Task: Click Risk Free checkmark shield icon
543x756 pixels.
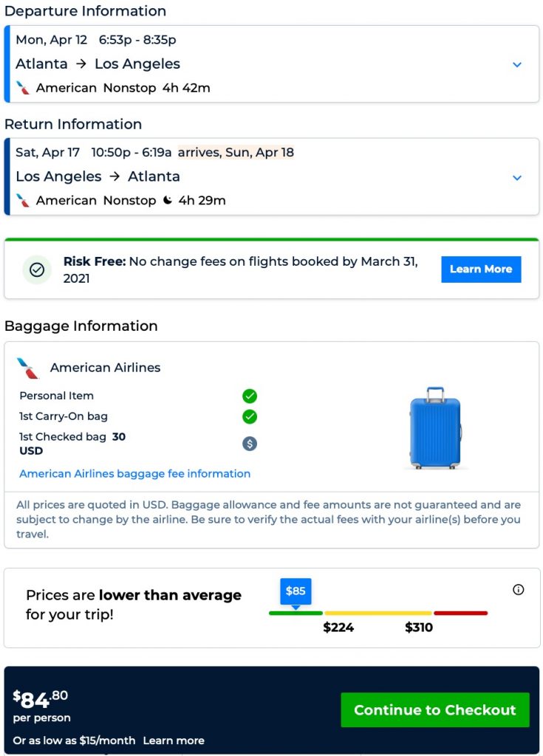Action: (x=37, y=269)
